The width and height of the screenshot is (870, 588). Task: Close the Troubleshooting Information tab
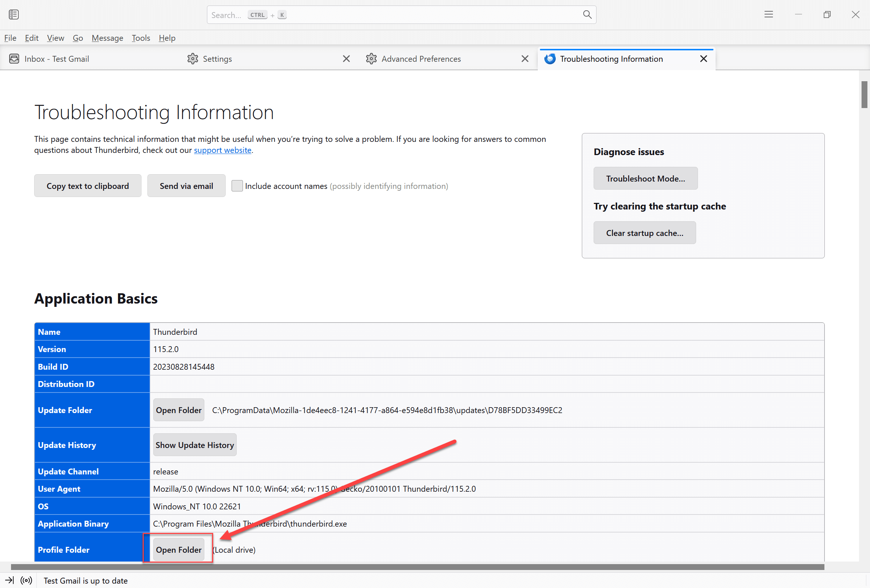point(703,59)
